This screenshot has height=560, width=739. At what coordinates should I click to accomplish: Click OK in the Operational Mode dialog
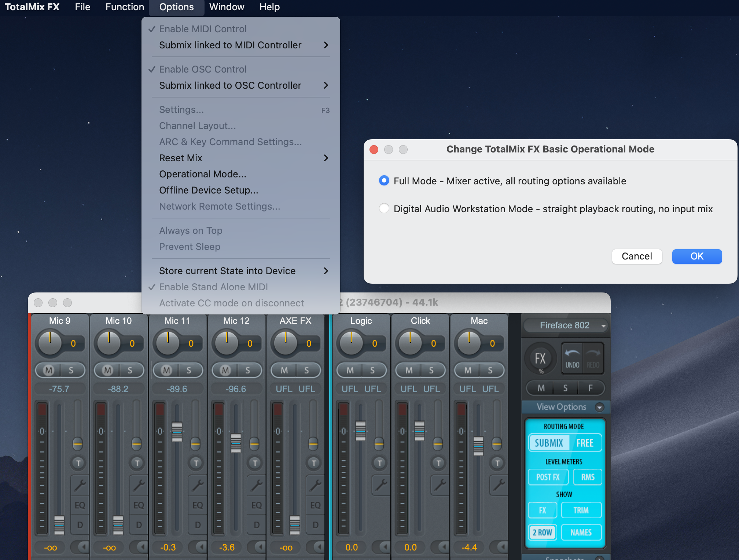tap(697, 256)
